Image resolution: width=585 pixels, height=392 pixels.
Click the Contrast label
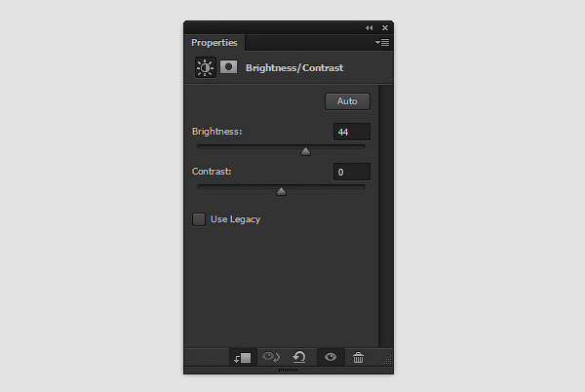[212, 172]
